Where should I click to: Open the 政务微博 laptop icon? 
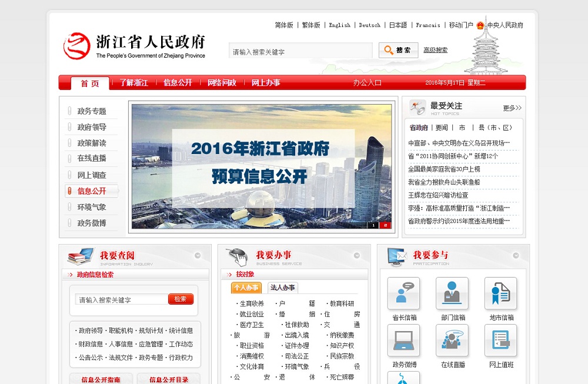(404, 340)
